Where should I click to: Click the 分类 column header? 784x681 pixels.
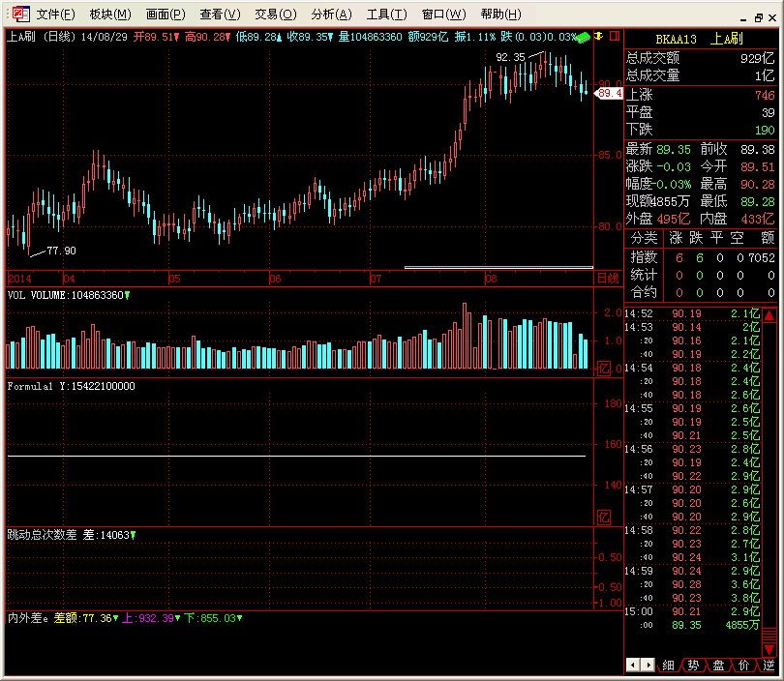[x=644, y=238]
